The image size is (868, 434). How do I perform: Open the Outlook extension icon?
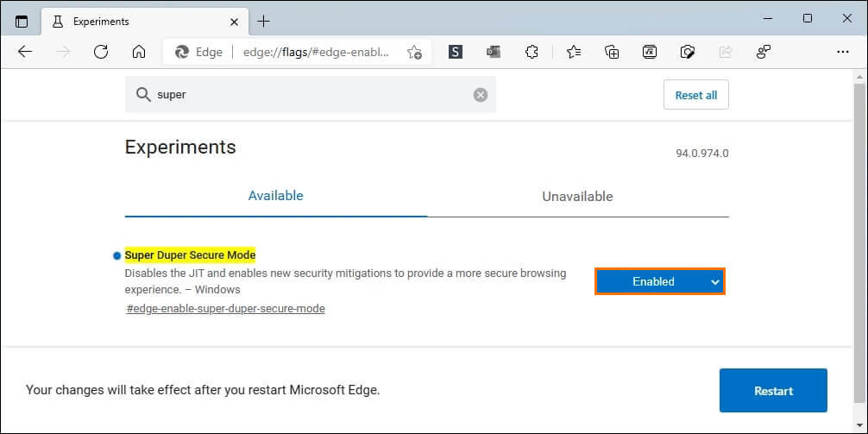point(494,52)
